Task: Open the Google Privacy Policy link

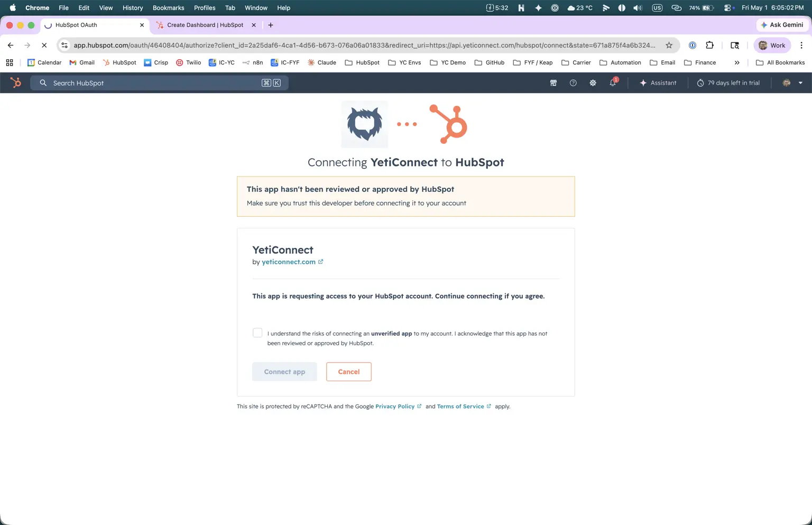Action: 398,407
